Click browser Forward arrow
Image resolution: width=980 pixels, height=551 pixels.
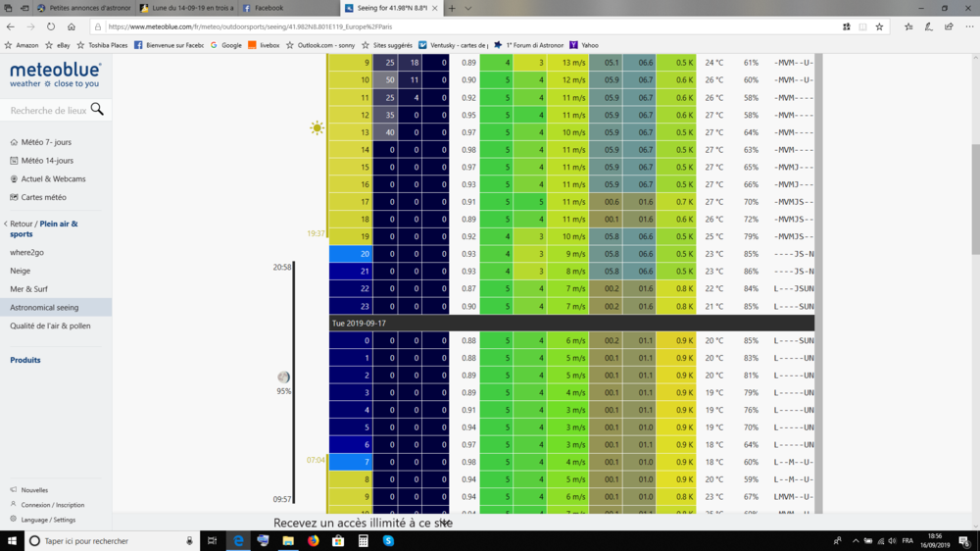pos(30,26)
